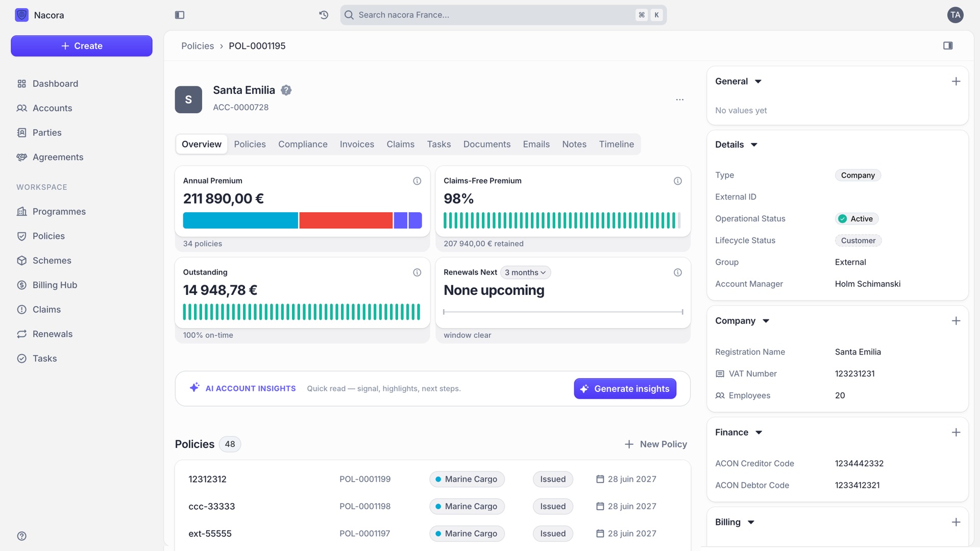Open the three-dots account menu

click(680, 99)
